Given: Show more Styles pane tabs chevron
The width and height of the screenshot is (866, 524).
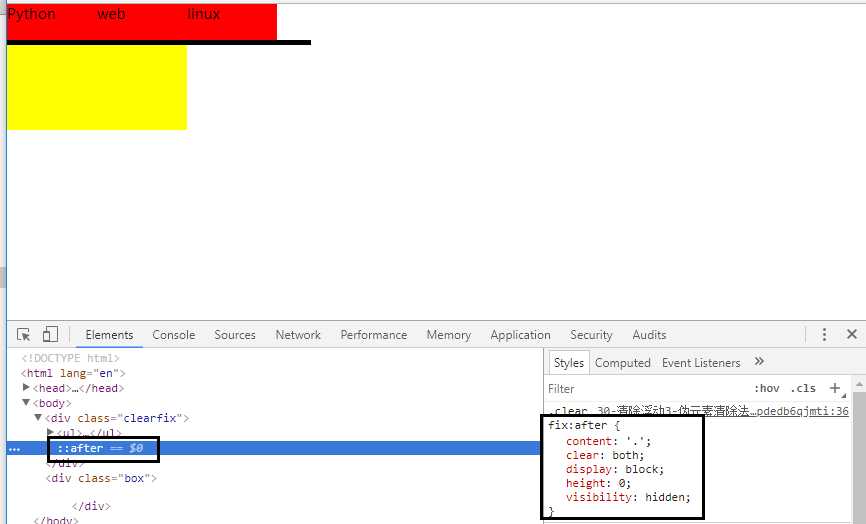Looking at the screenshot, I should pyautogui.click(x=759, y=362).
